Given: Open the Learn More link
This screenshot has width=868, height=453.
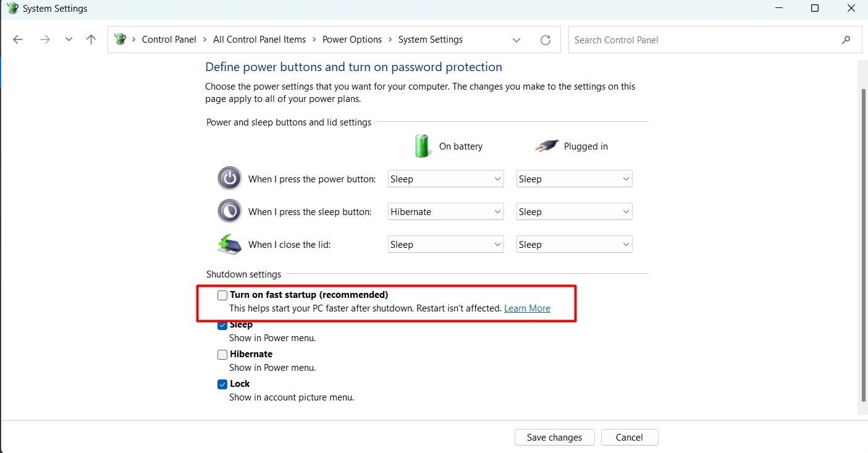Looking at the screenshot, I should tap(527, 308).
